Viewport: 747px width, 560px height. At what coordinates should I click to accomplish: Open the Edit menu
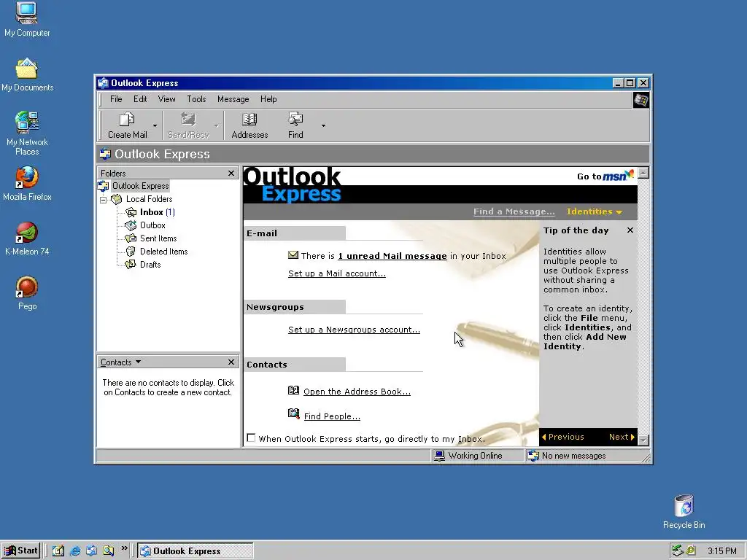click(x=140, y=99)
